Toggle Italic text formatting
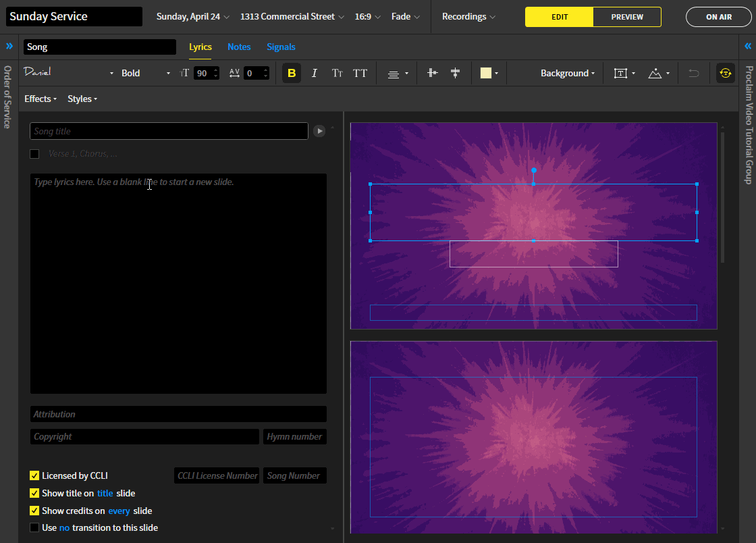Viewport: 756px width, 543px height. pos(315,73)
